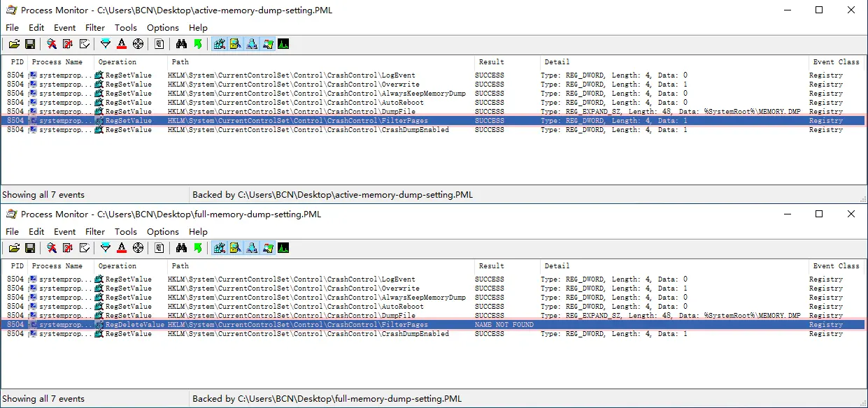Select FilterPages RegSetValue row in active-memory-dump window
The height and width of the screenshot is (408, 868).
(x=434, y=121)
